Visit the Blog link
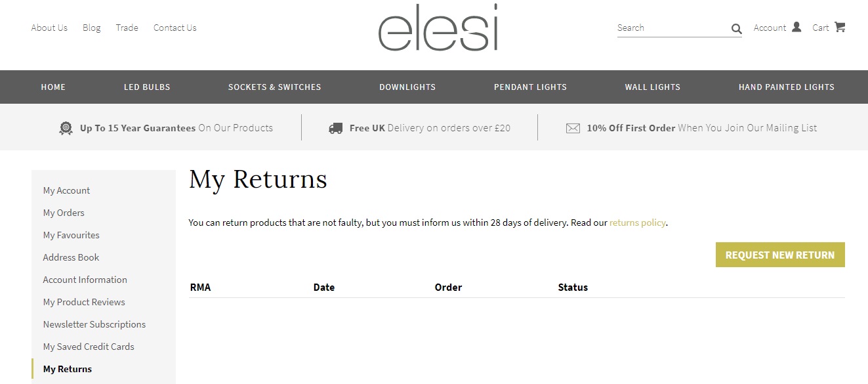 pyautogui.click(x=92, y=28)
